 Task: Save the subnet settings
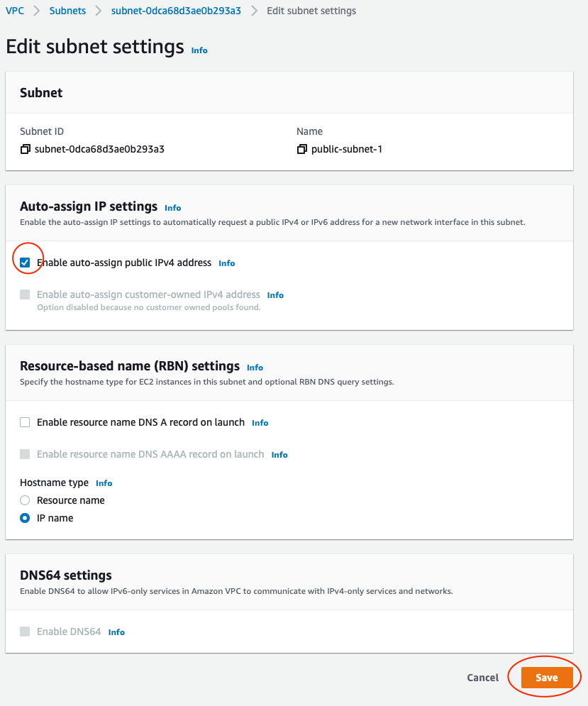click(x=547, y=678)
